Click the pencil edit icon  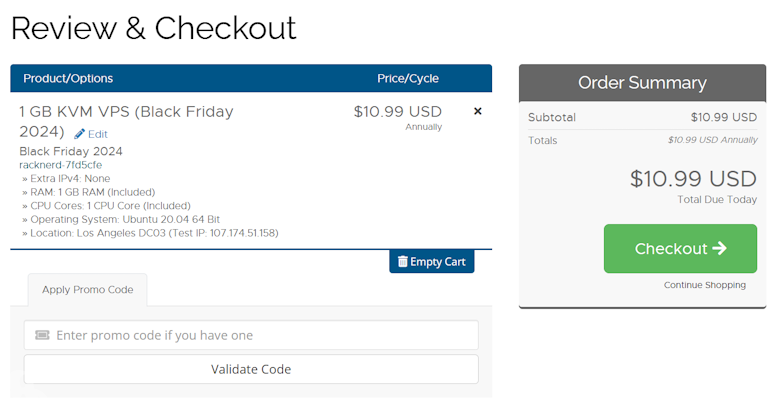tap(79, 134)
